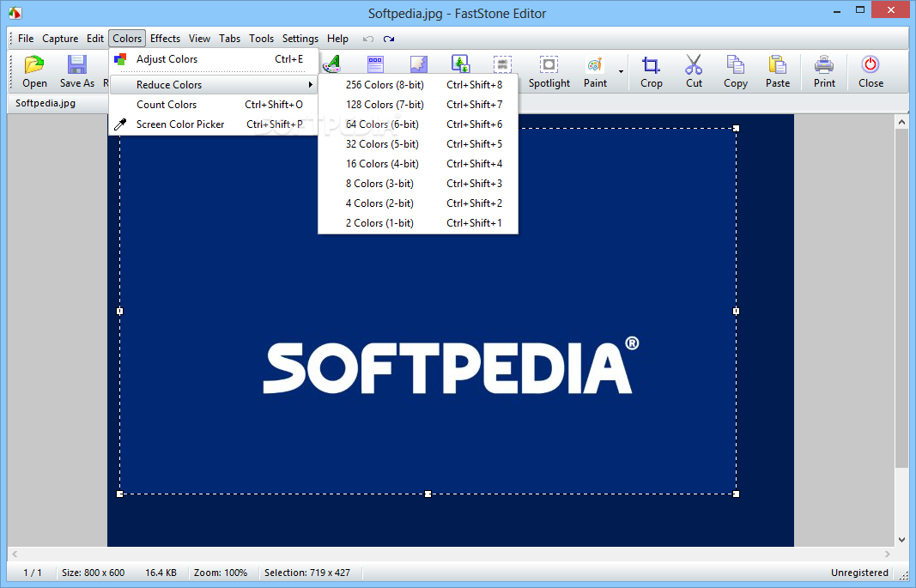This screenshot has height=588, width=916.
Task: Select 4 Colors (2-bit)
Action: 418,203
